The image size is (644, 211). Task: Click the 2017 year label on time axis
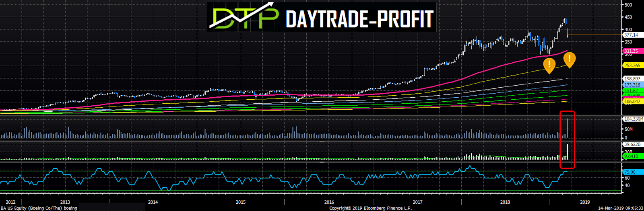click(417, 202)
